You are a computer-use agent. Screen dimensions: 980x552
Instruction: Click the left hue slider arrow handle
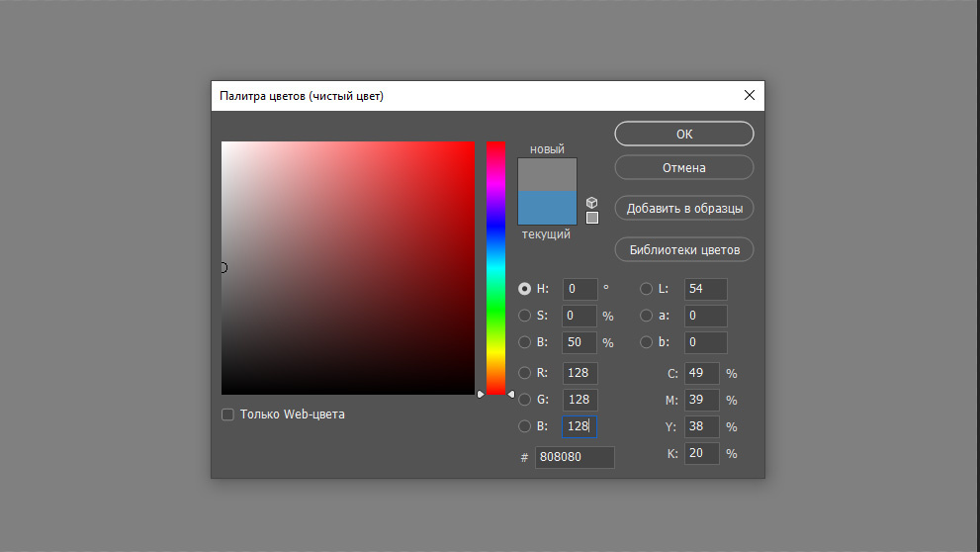click(481, 395)
